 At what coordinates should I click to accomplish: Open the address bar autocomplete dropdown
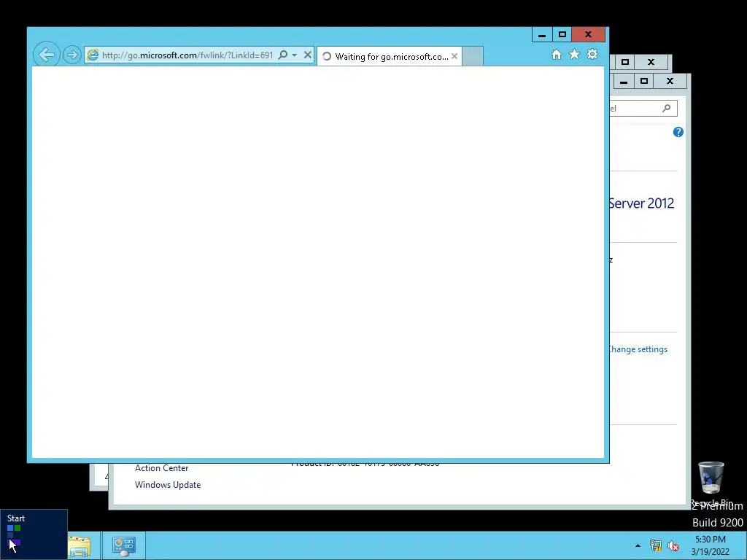tap(295, 55)
